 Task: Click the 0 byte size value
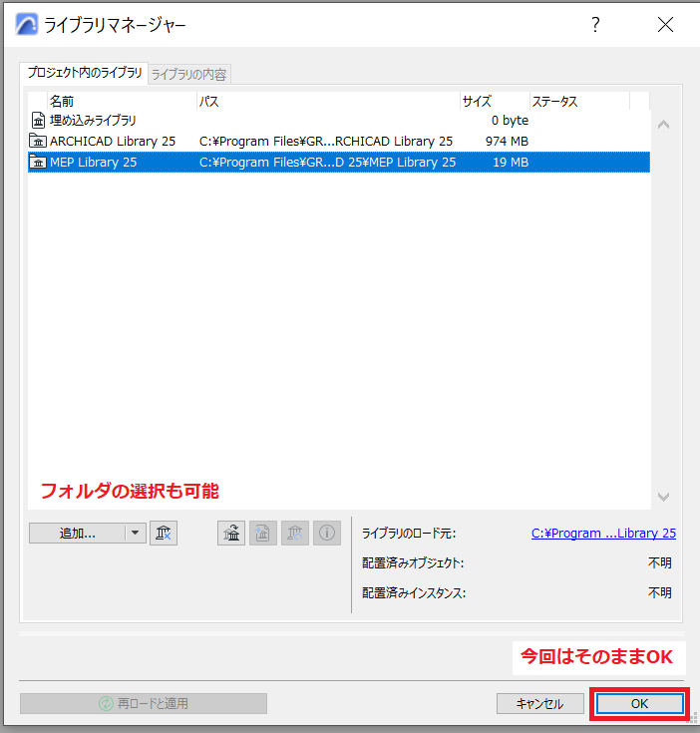[x=510, y=120]
